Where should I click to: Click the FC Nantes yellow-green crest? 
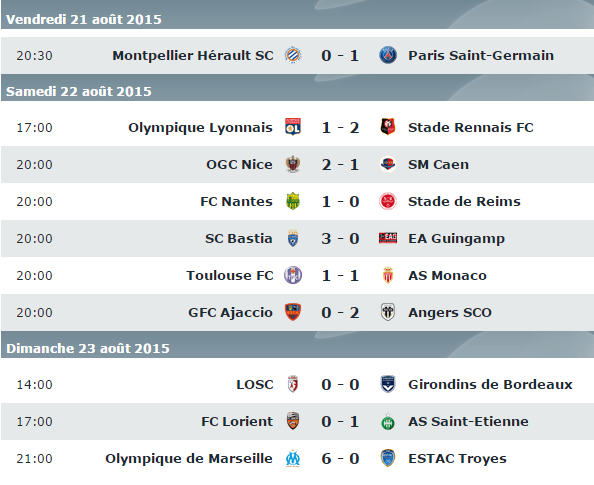[x=293, y=201]
